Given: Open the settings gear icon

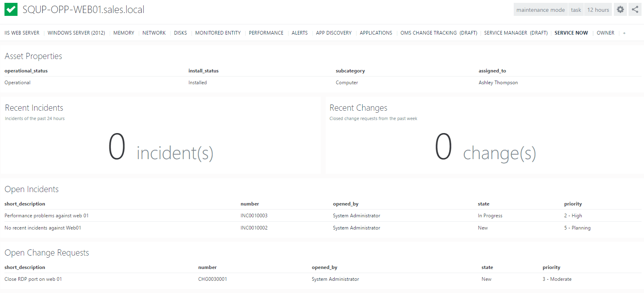Looking at the screenshot, I should 620,9.
